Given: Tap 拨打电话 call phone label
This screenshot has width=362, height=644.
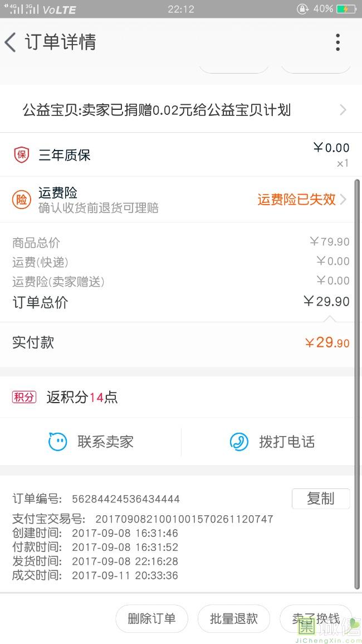Looking at the screenshot, I should pyautogui.click(x=286, y=442).
